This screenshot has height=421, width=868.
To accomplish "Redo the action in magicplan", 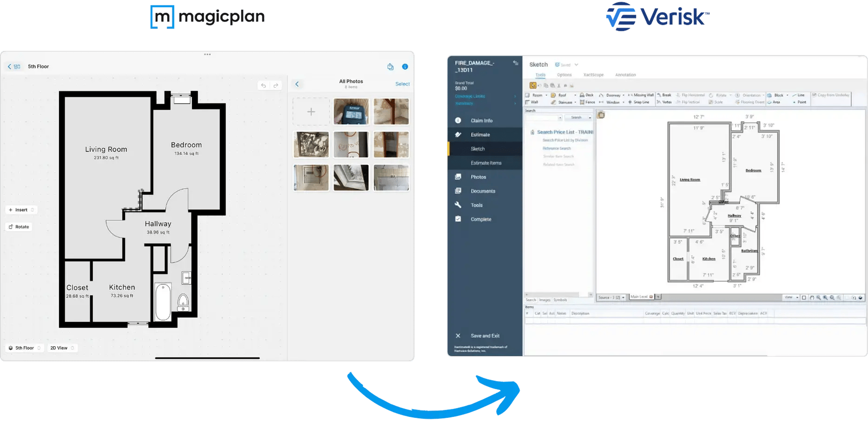I will (x=276, y=86).
